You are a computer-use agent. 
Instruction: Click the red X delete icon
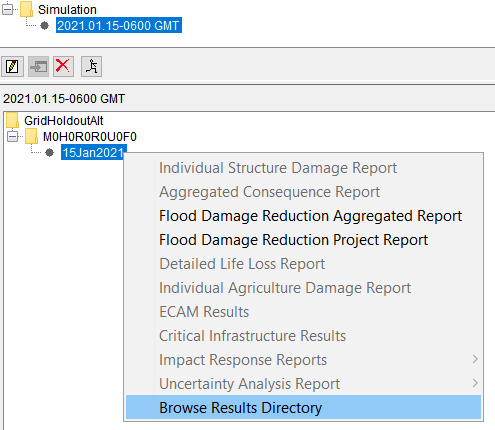[x=63, y=66]
